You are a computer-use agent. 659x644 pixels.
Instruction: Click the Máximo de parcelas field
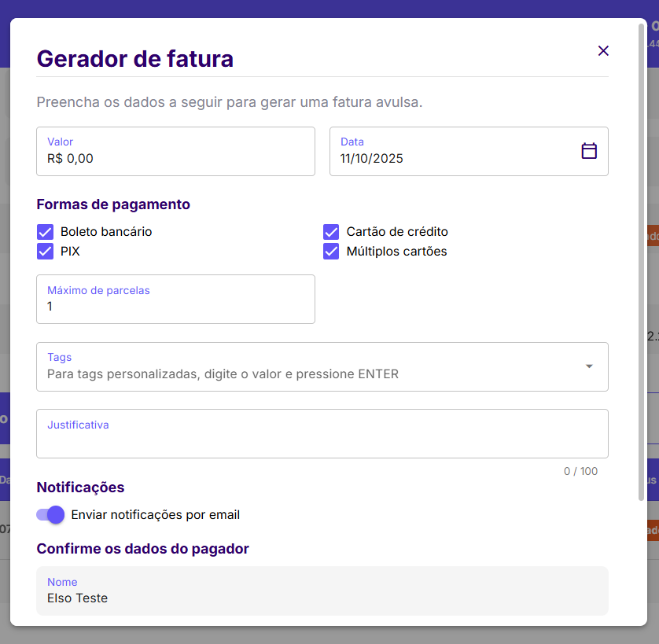pos(175,306)
